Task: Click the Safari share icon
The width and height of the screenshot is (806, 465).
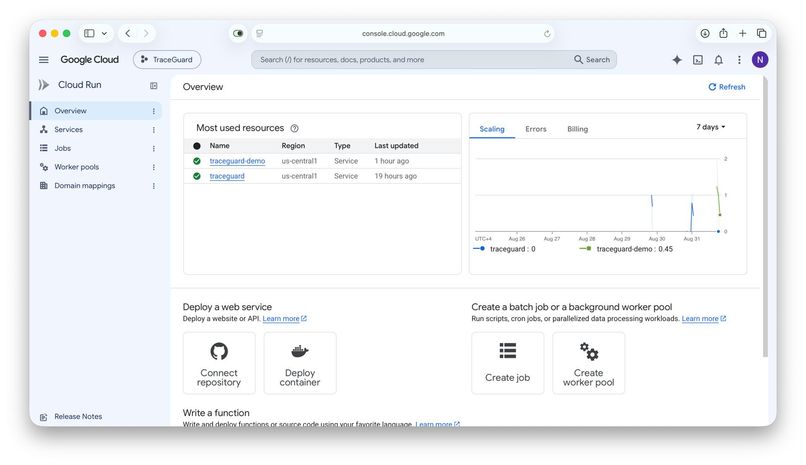Action: [723, 33]
